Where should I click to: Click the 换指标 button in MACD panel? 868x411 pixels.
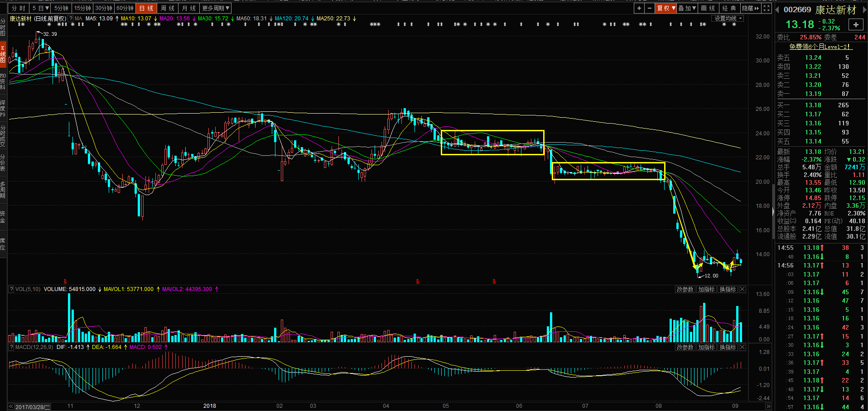pyautogui.click(x=728, y=347)
